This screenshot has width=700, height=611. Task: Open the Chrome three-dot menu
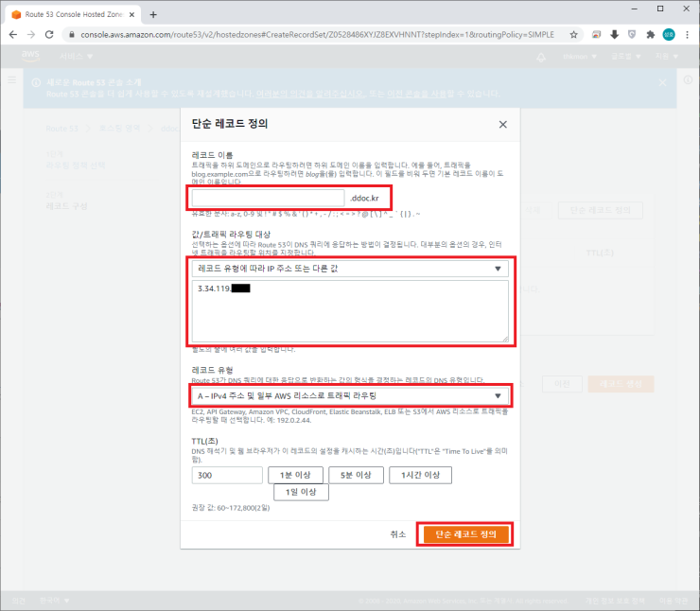[688, 34]
